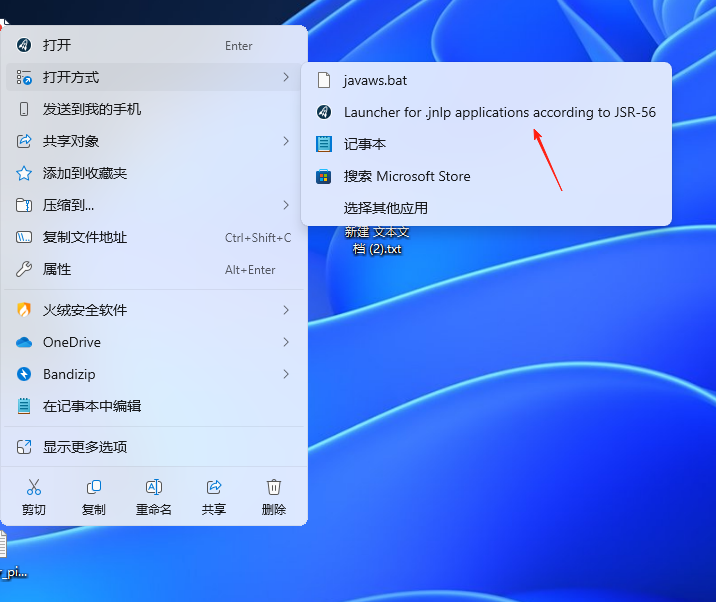Expand the OneDrive submenu chevron
The width and height of the screenshot is (716, 602).
pyautogui.click(x=286, y=342)
